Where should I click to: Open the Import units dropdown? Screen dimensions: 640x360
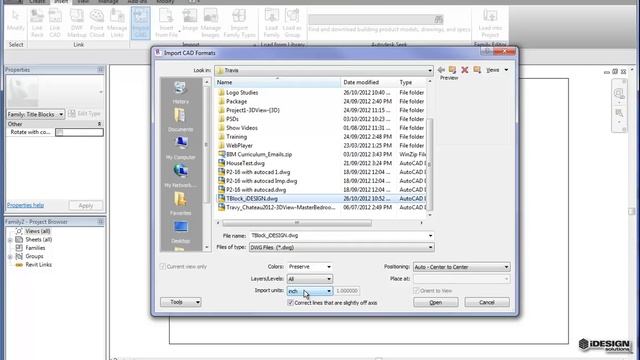(x=310, y=291)
